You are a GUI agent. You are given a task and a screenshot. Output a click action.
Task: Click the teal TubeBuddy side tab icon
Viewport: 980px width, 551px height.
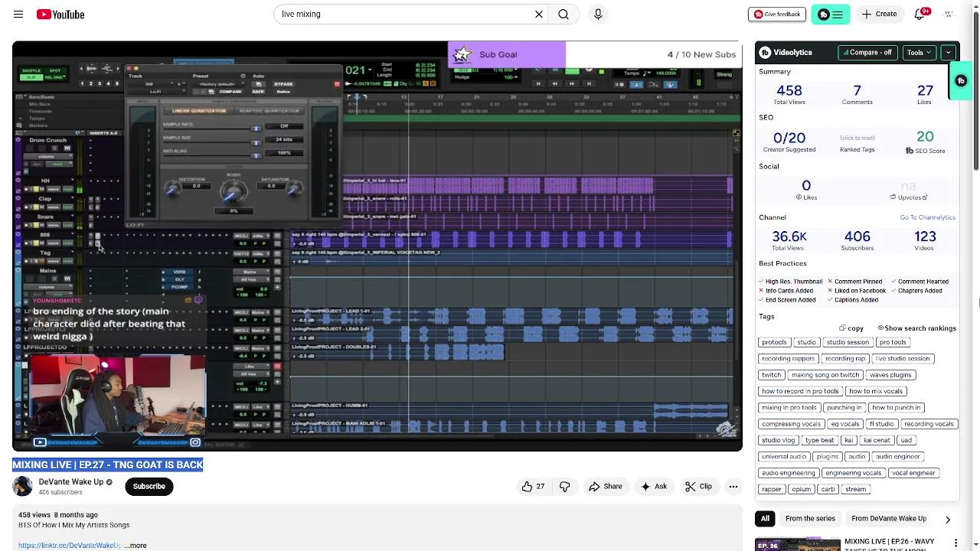click(961, 81)
